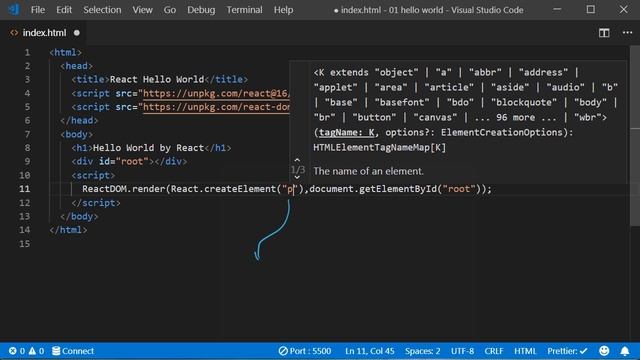640x360 pixels.
Task: Open the Go menu
Action: point(170,9)
